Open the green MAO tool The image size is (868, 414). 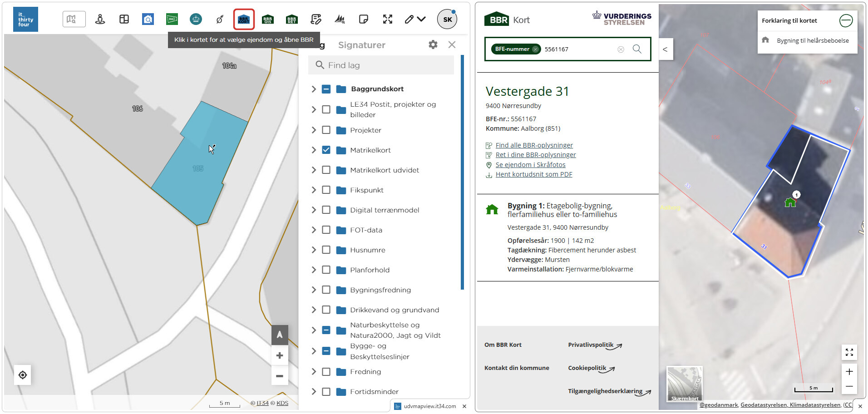pyautogui.click(x=172, y=19)
